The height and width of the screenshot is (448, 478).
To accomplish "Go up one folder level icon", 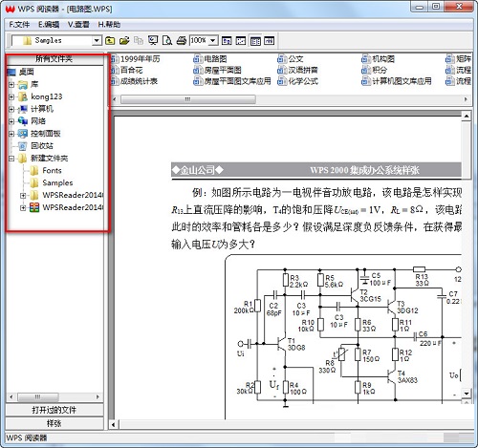I will pyautogui.click(x=110, y=40).
